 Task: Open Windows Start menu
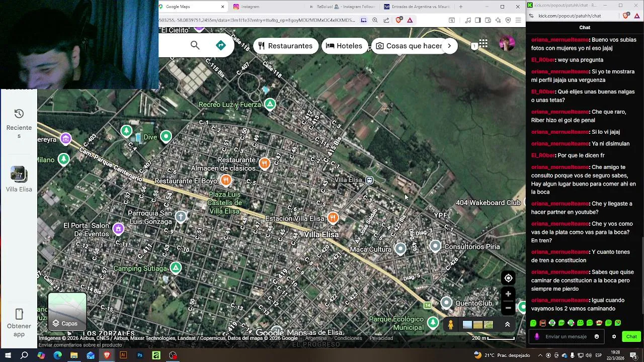pos(8,355)
